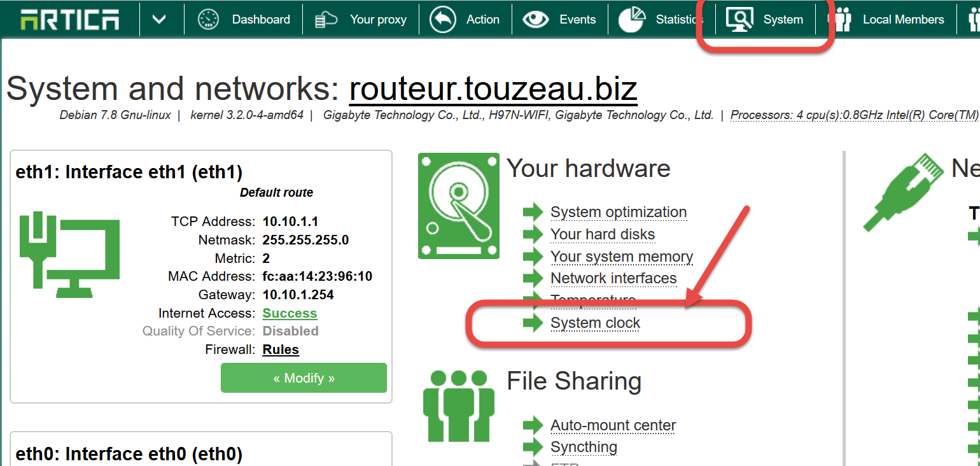Click the Gateway value 10.10.1.254
Image resolution: width=980 pixels, height=466 pixels.
point(298,295)
